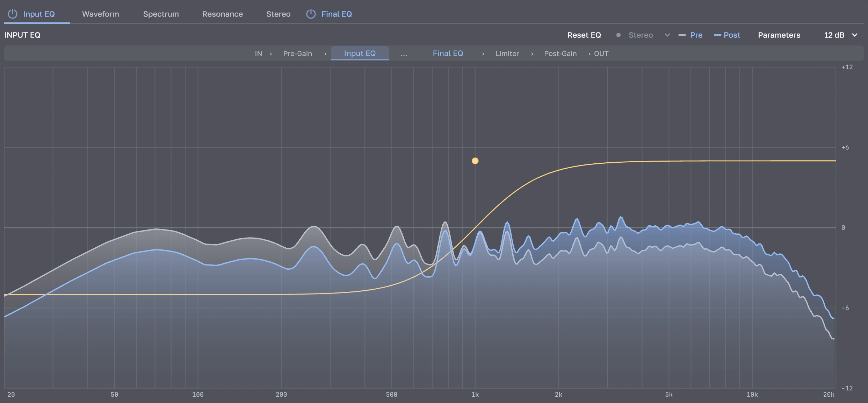Select IN in the signal chain
The width and height of the screenshot is (868, 403).
[x=259, y=54]
